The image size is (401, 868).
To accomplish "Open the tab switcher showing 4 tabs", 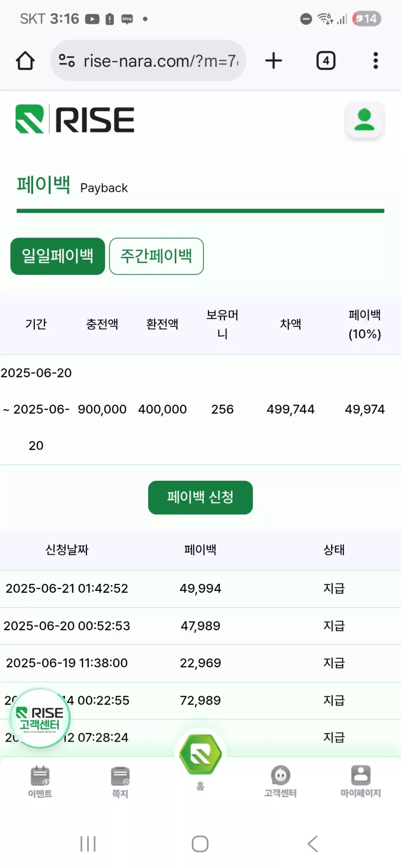I will coord(326,61).
